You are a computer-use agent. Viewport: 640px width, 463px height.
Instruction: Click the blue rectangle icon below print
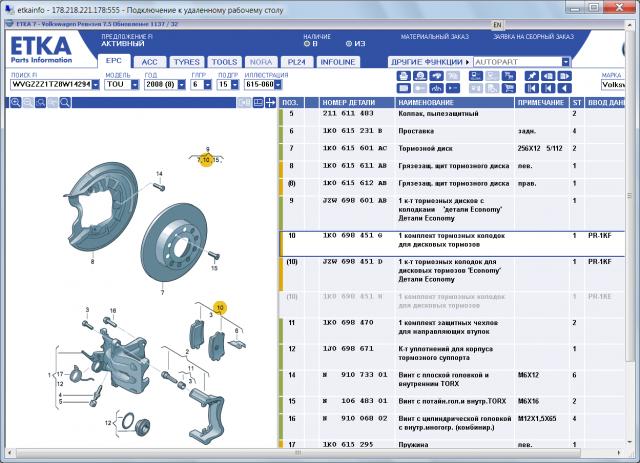click(404, 88)
